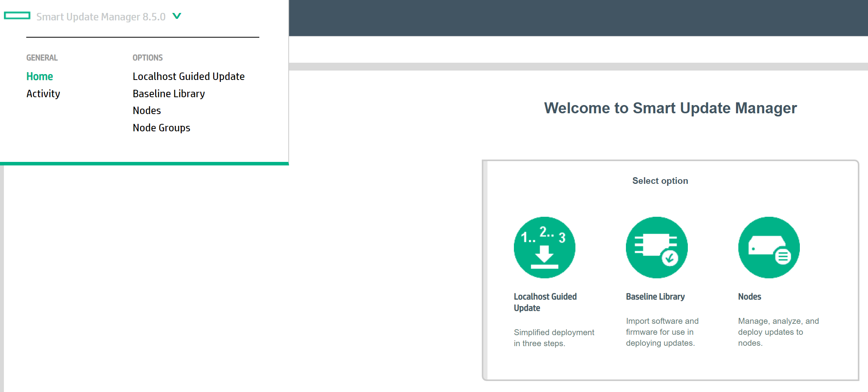The width and height of the screenshot is (868, 392).
Task: Open Activity from the General menu
Action: (x=43, y=94)
